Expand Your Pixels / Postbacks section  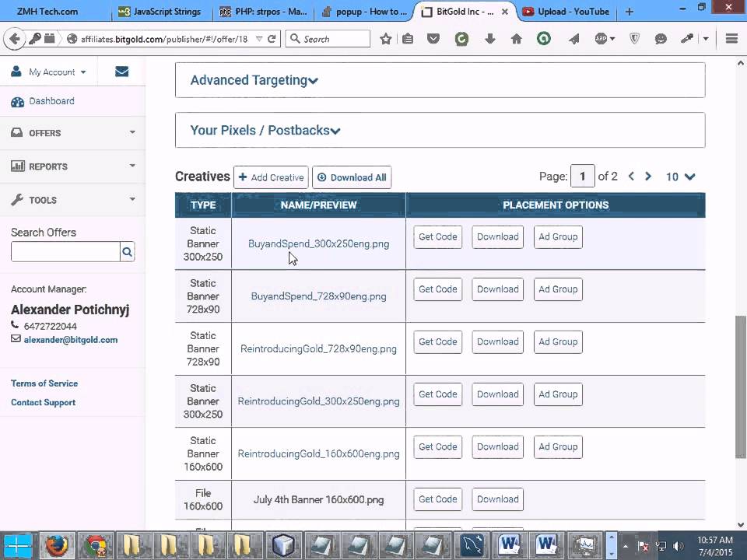pos(440,130)
